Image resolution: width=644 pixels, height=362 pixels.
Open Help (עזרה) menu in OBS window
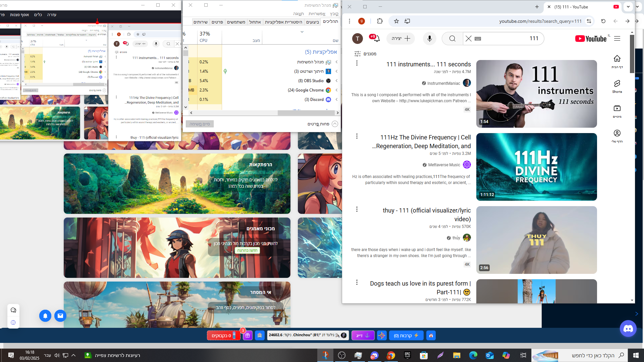(x=52, y=15)
